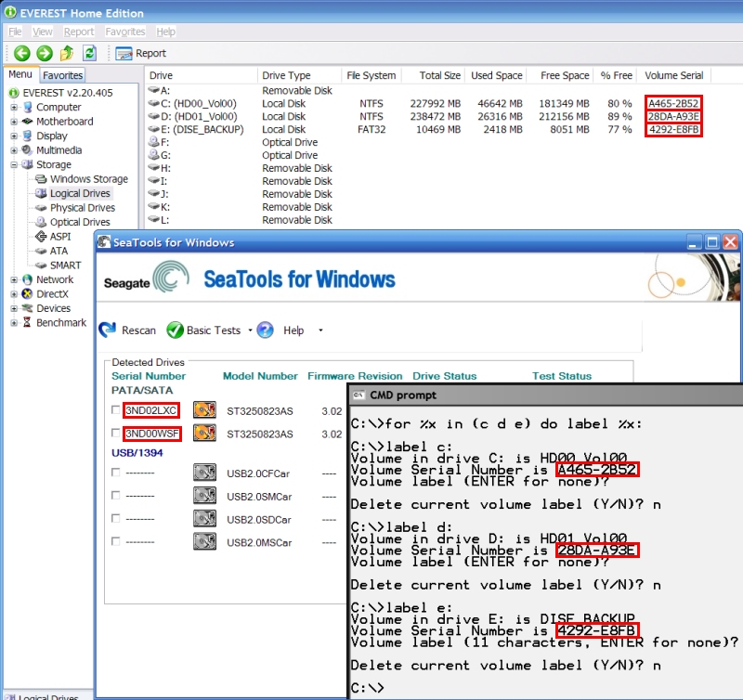Click the F: optical drive icon
The height and width of the screenshot is (700, 743).
153,142
